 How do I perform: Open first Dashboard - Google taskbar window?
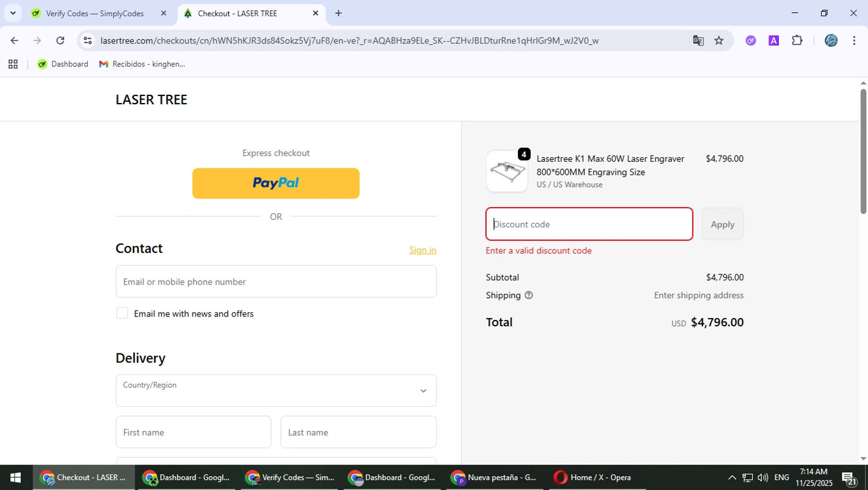tap(186, 477)
